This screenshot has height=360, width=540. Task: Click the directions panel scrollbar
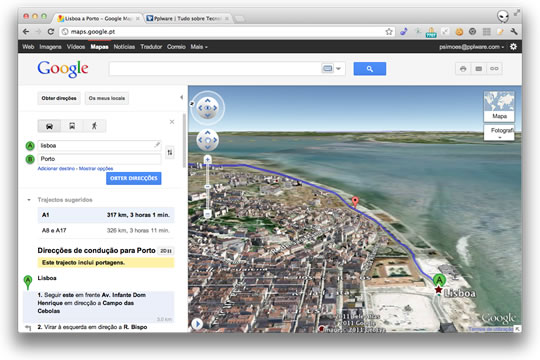click(184, 141)
